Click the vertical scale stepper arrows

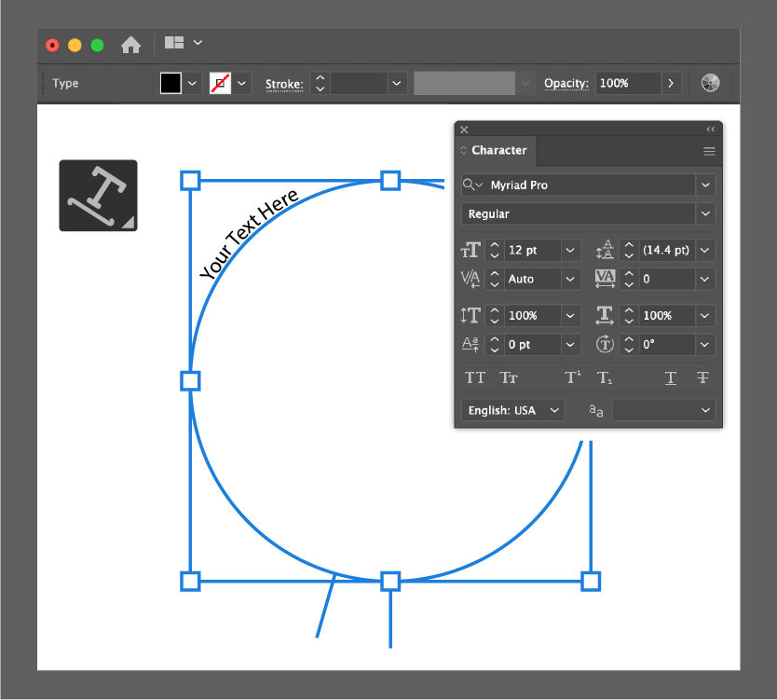[495, 315]
